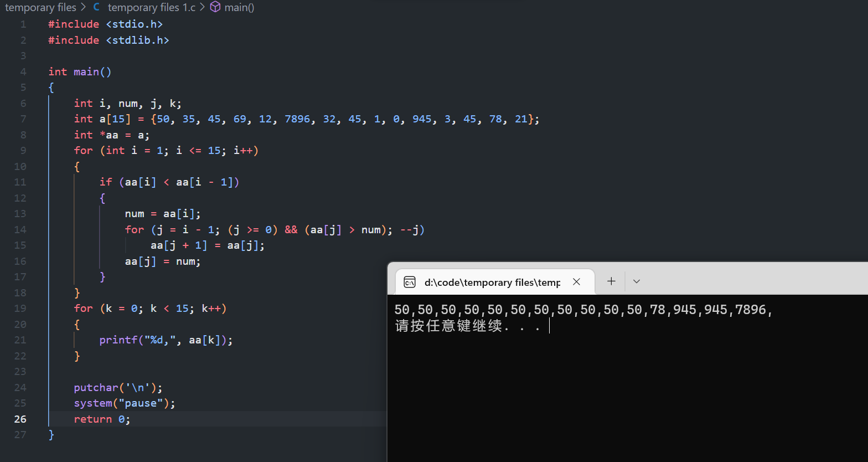Click 'aa[j + 1] = aa[j];' statement
The width and height of the screenshot is (868, 462).
(x=208, y=245)
